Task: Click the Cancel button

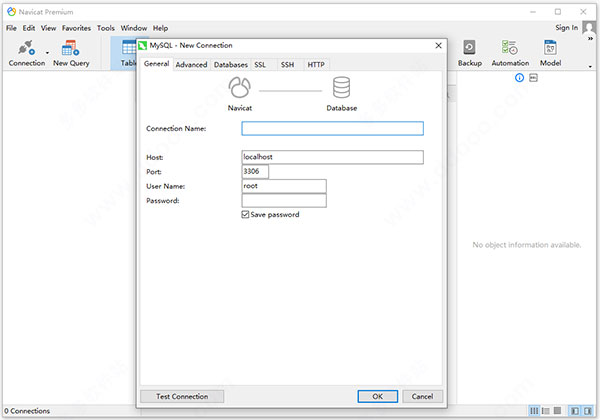Action: pos(422,396)
